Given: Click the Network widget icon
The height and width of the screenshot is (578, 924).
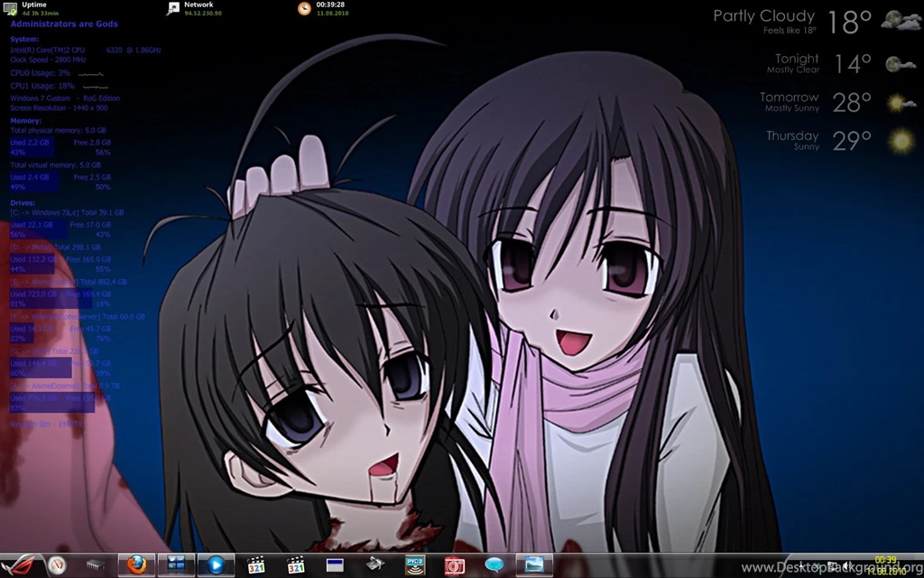Looking at the screenshot, I should 173,8.
